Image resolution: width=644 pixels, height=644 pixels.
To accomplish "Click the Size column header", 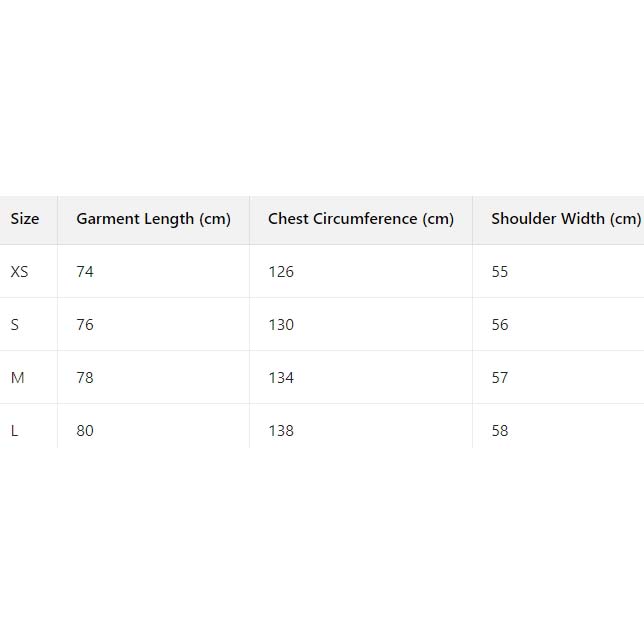I will click(25, 219).
